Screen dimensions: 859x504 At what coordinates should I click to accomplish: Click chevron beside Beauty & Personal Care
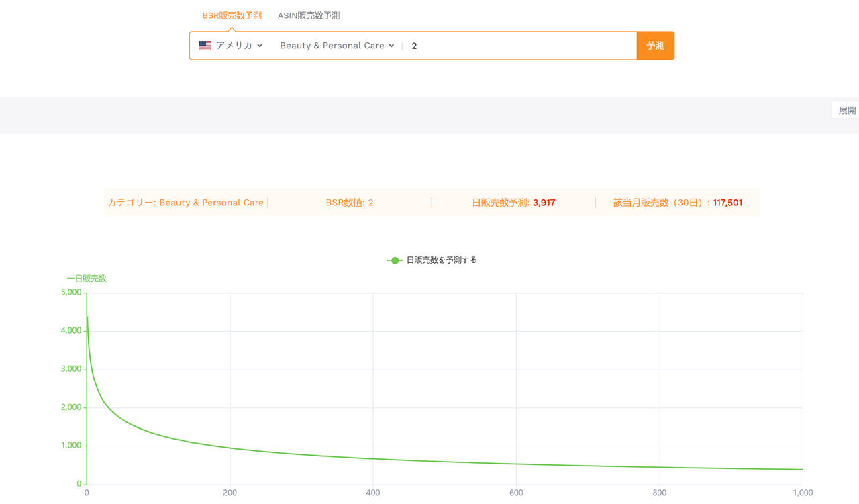click(x=391, y=46)
